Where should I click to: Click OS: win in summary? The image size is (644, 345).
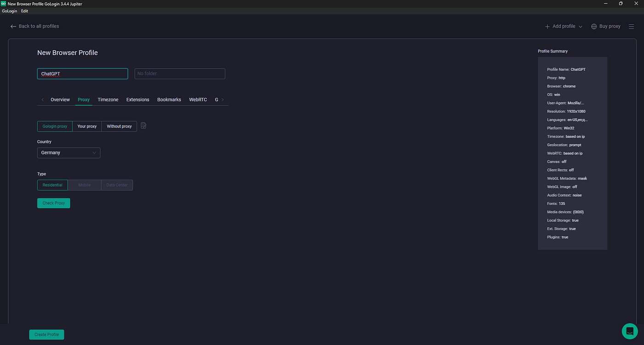point(553,95)
